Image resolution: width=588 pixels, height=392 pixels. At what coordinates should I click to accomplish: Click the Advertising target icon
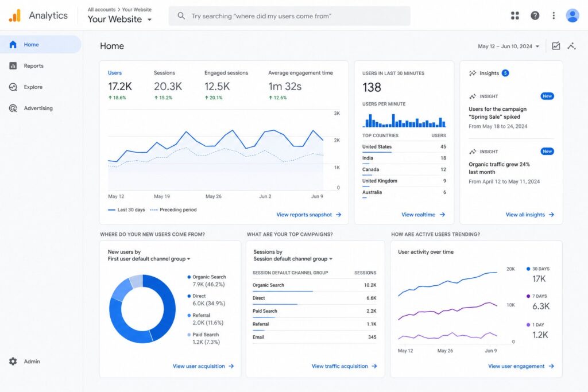click(x=13, y=108)
